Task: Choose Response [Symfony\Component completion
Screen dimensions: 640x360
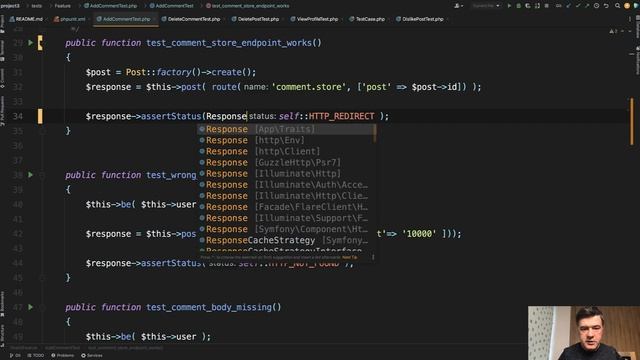Action: click(x=285, y=229)
